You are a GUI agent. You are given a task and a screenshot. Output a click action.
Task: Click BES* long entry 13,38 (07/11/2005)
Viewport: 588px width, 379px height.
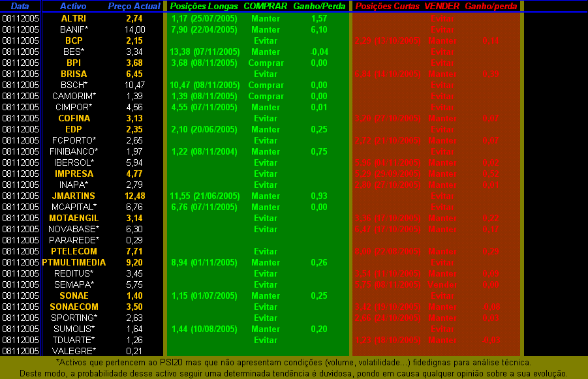tap(204, 52)
